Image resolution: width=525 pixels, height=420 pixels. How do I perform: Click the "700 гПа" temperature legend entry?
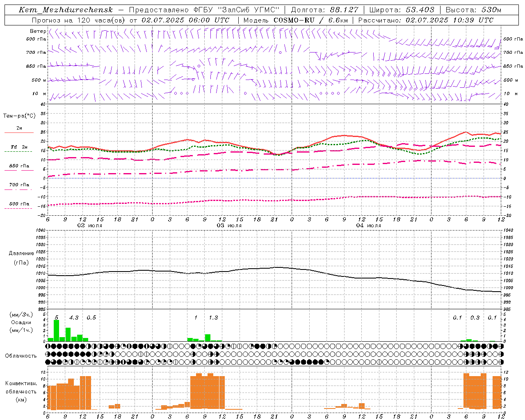(x=19, y=185)
